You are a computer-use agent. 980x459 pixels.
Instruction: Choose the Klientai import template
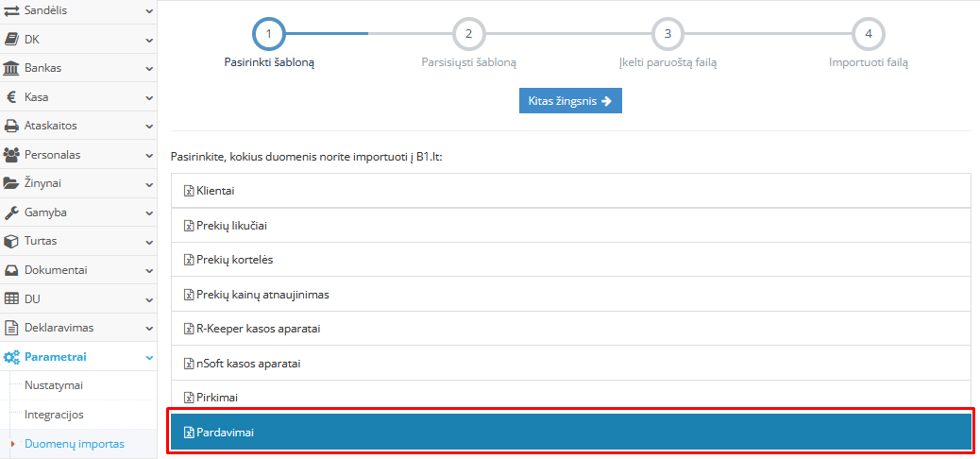[215, 191]
